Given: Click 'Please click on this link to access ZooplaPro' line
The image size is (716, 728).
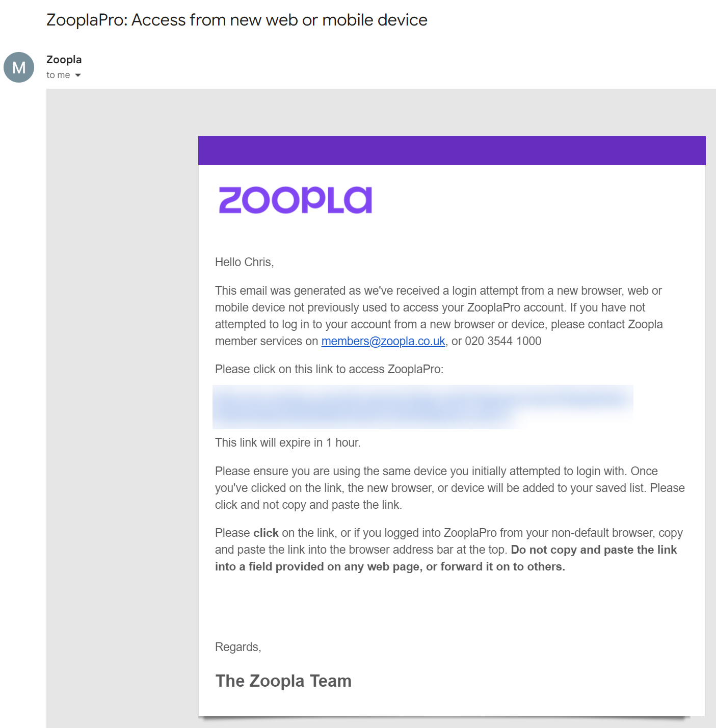Looking at the screenshot, I should 329,369.
